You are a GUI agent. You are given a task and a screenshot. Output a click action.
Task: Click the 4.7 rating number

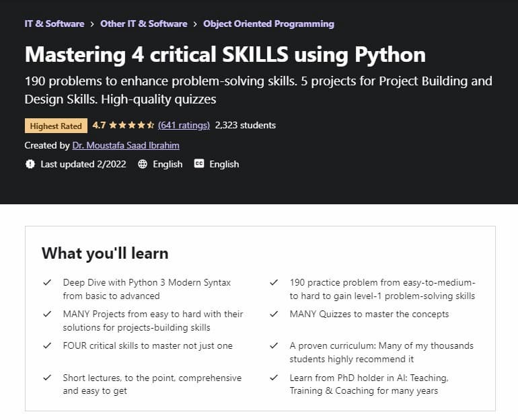[x=99, y=126]
